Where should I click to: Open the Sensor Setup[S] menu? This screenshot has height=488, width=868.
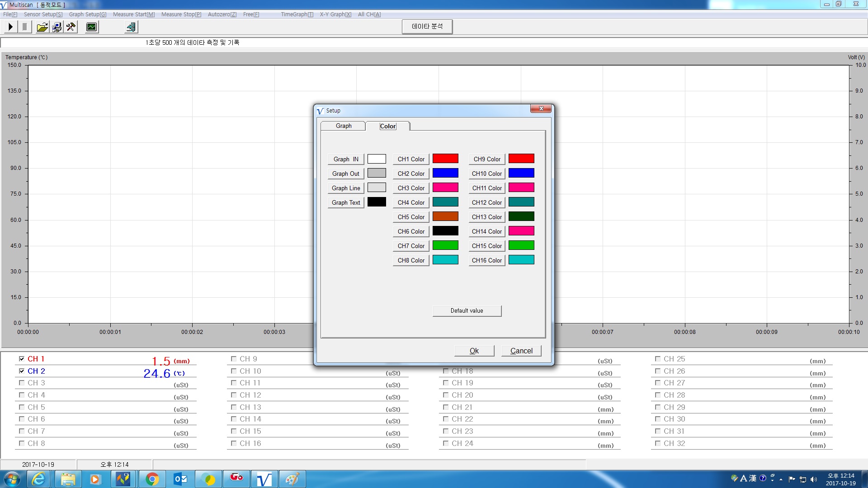pyautogui.click(x=43, y=14)
